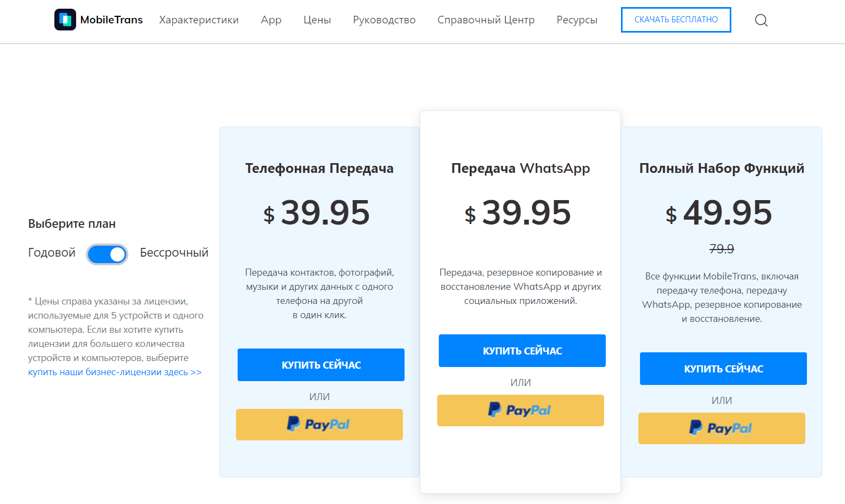Open the App menu item
The width and height of the screenshot is (845, 504).
[271, 20]
